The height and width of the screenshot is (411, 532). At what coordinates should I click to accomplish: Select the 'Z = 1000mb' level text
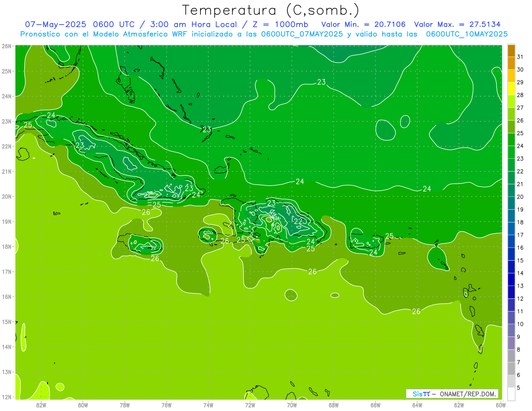click(280, 24)
